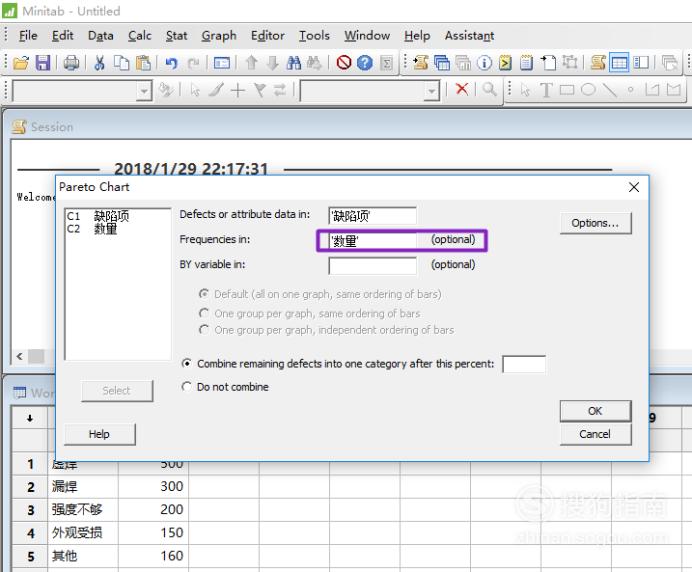Open the Graph menu
Viewport: 692px width, 572px height.
[219, 36]
